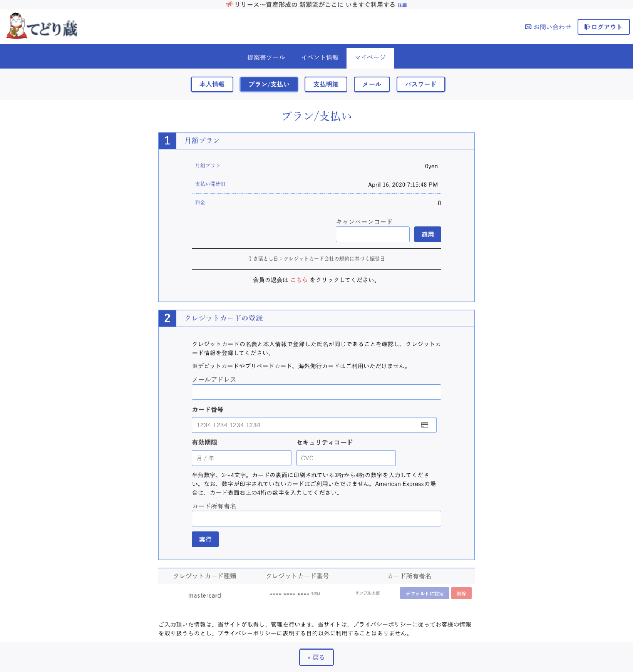
Task: Open the 詳細 link in top banner
Action: [402, 5]
